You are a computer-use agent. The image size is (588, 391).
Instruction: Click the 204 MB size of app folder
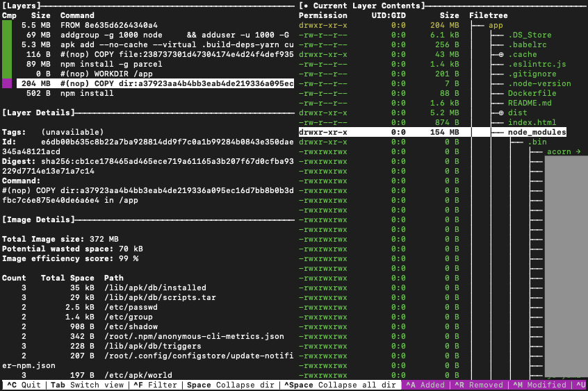coord(444,26)
